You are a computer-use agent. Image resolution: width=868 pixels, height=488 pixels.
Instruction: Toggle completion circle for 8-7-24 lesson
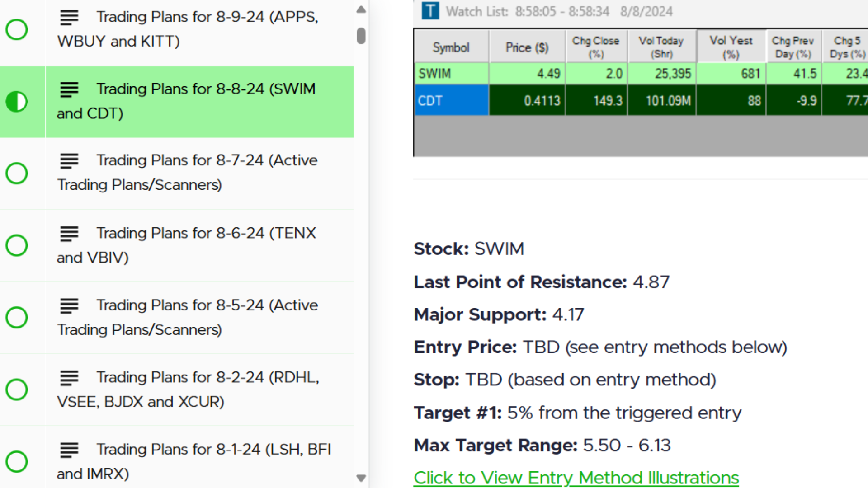point(17,174)
